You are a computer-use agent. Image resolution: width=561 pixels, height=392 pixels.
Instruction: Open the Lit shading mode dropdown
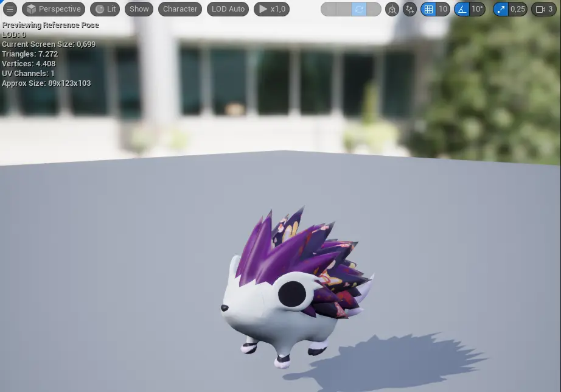[x=105, y=9]
